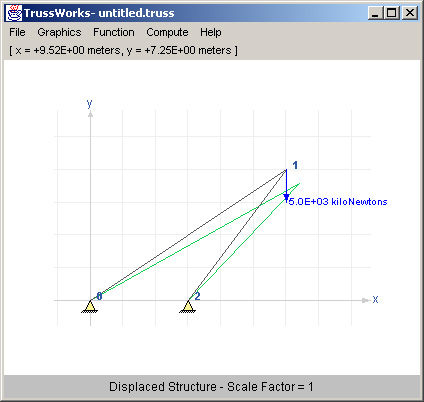Open the Help menu
The width and height of the screenshot is (424, 402).
coord(211,32)
